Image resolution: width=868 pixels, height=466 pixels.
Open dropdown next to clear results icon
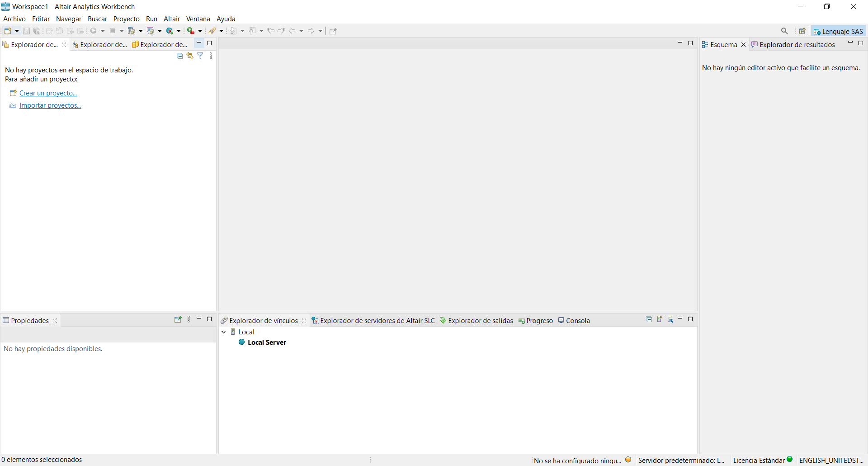pos(160,31)
